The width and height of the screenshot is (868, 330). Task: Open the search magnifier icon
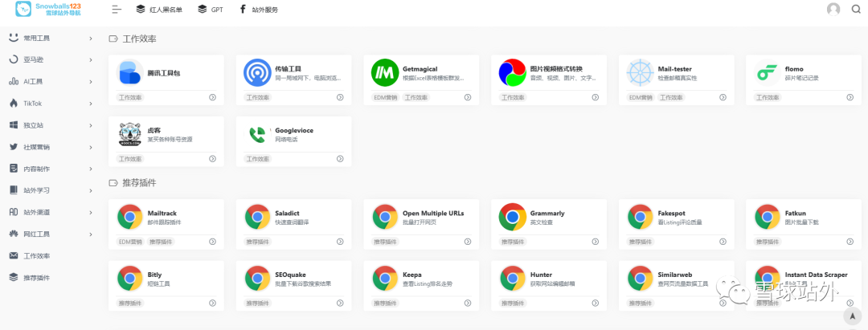855,10
